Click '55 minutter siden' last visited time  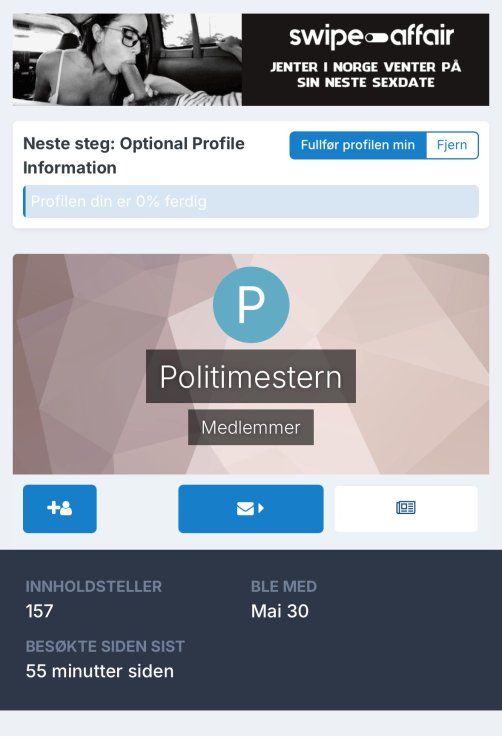pos(100,671)
